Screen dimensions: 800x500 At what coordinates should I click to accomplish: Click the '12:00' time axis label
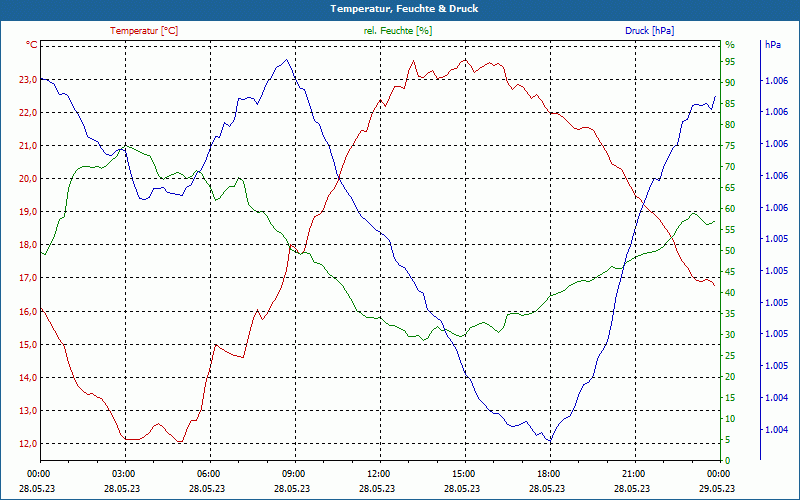click(378, 473)
